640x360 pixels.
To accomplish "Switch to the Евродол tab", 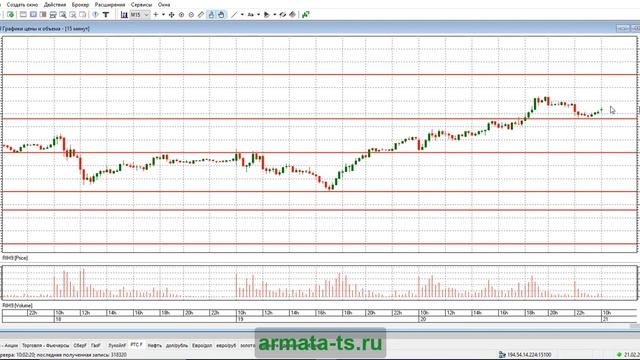I will point(202,345).
